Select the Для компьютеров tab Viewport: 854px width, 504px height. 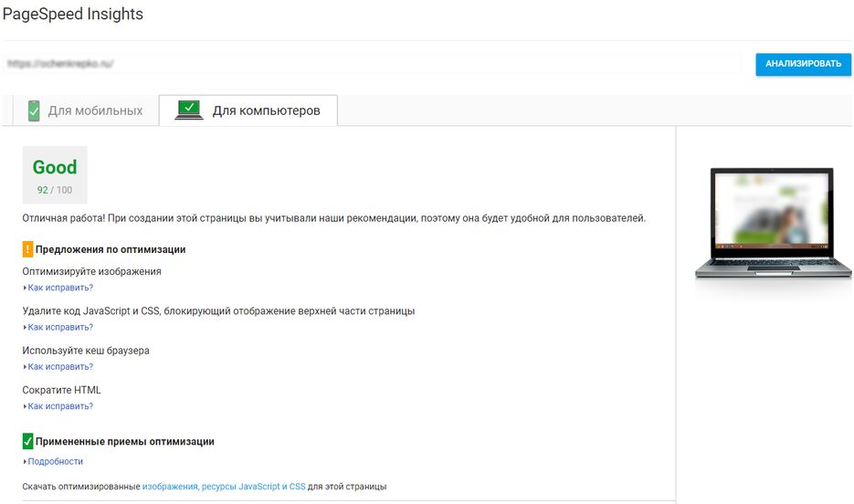pos(248,110)
